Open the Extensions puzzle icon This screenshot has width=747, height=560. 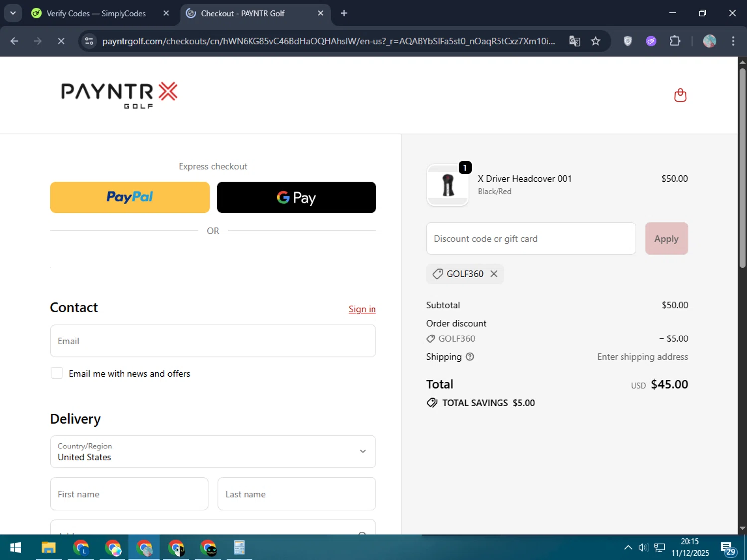point(675,41)
